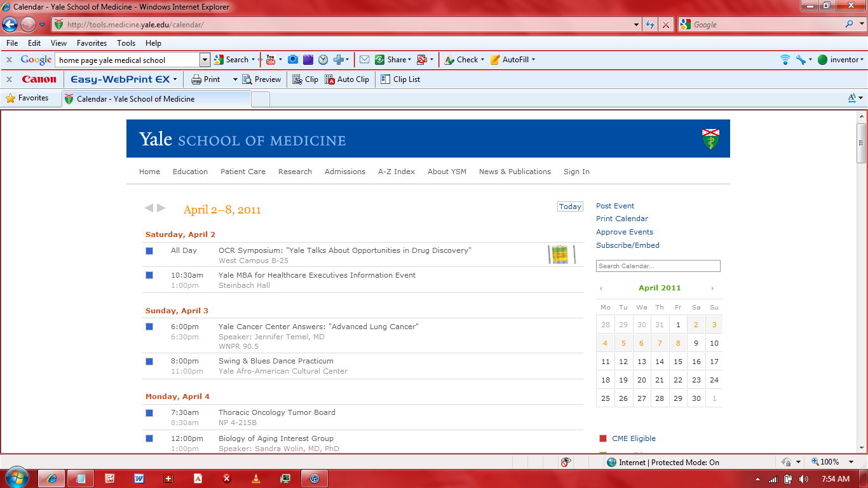Open the Tools menu
Image resolution: width=868 pixels, height=488 pixels.
[x=126, y=43]
